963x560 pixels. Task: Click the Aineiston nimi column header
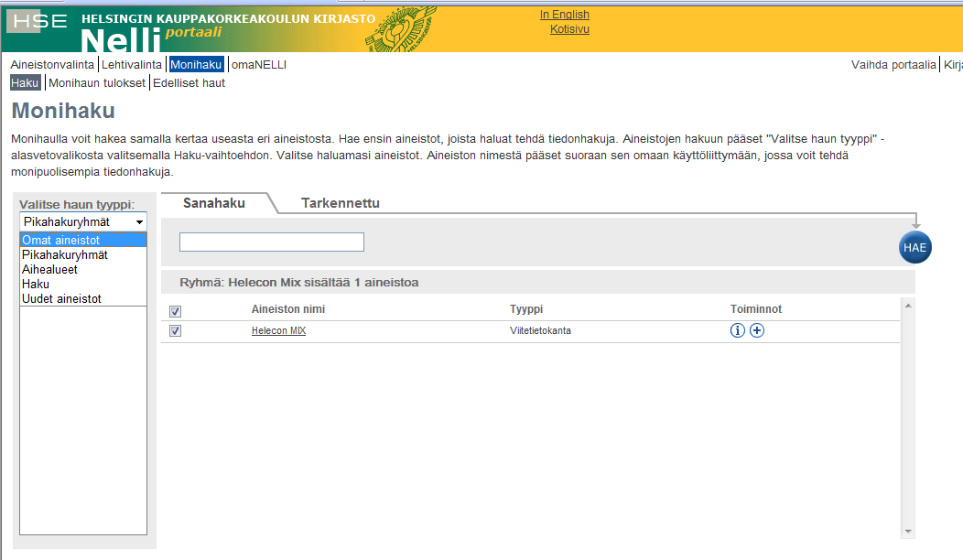coord(288,309)
